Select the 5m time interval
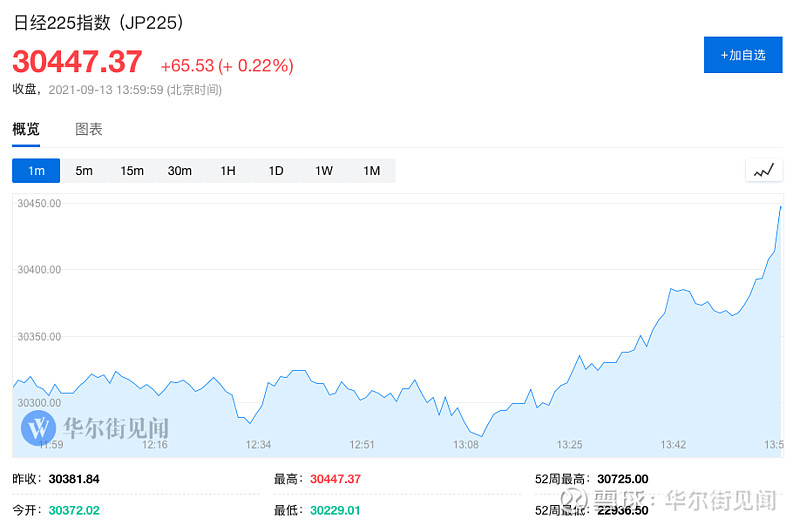The image size is (800, 525). (84, 171)
